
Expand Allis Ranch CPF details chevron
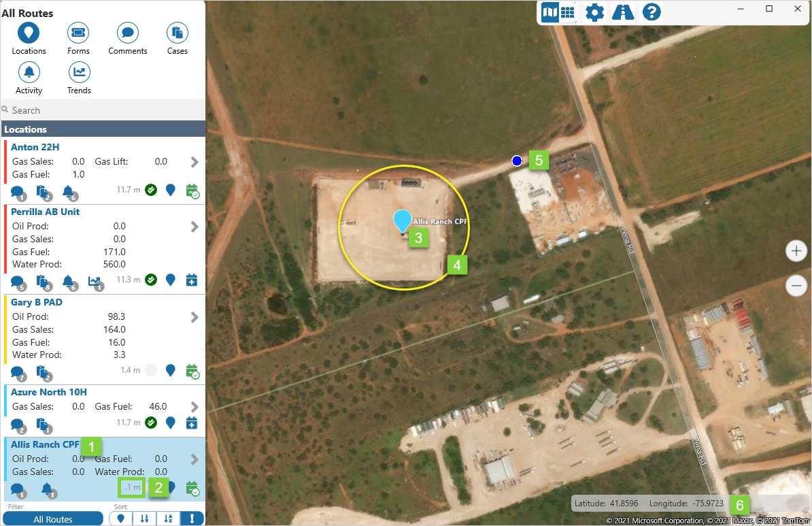[194, 460]
